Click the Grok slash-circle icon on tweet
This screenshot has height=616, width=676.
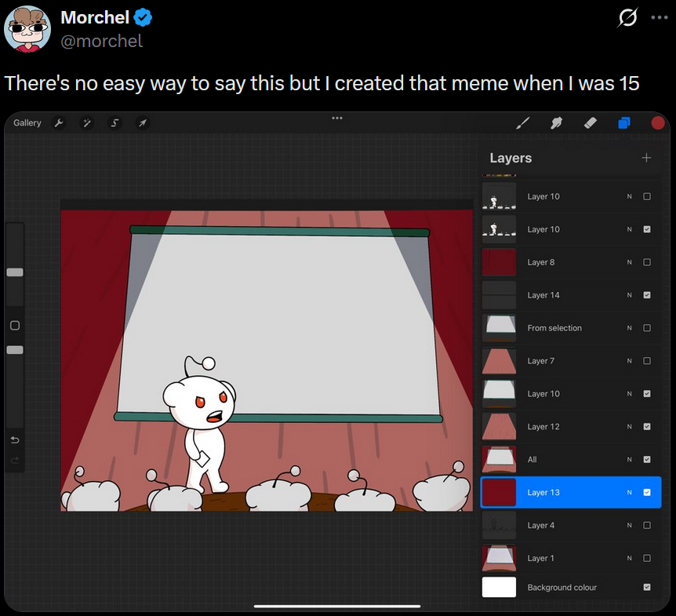[x=627, y=18]
